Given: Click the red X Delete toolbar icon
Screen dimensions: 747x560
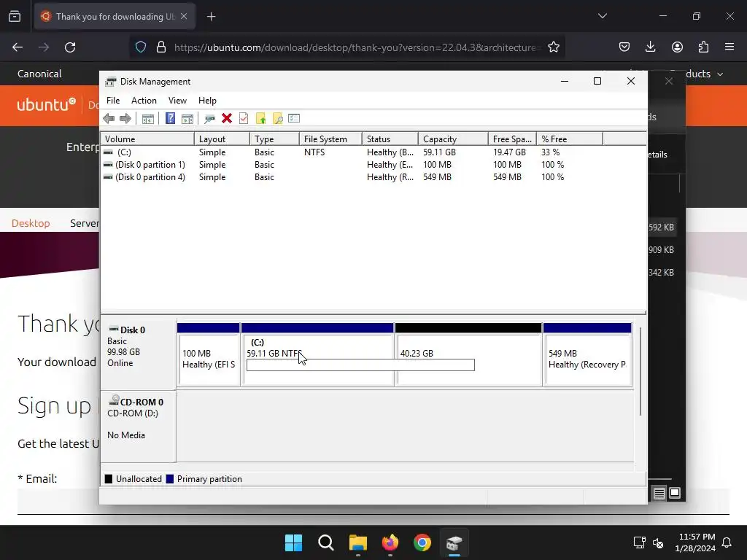Looking at the screenshot, I should [227, 119].
